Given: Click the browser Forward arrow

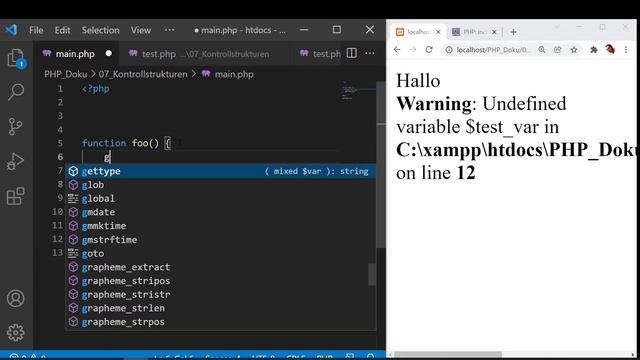Looking at the screenshot, I should tap(413, 49).
